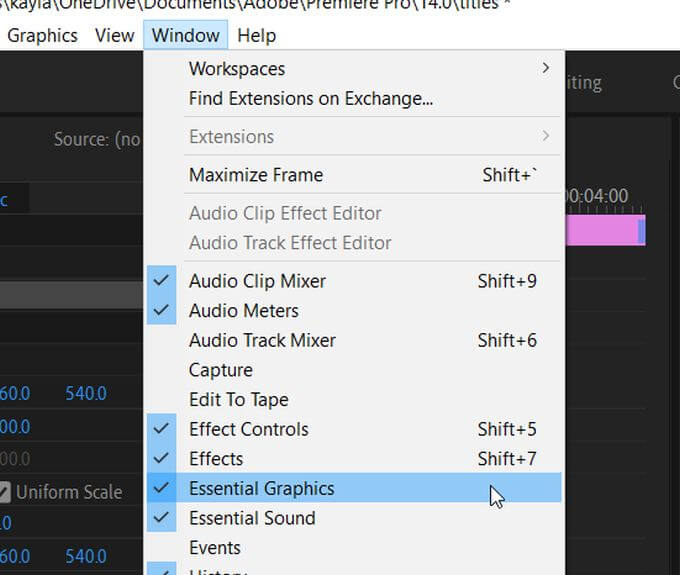Toggle Essential Sound panel
680x575 pixels.
pos(252,518)
